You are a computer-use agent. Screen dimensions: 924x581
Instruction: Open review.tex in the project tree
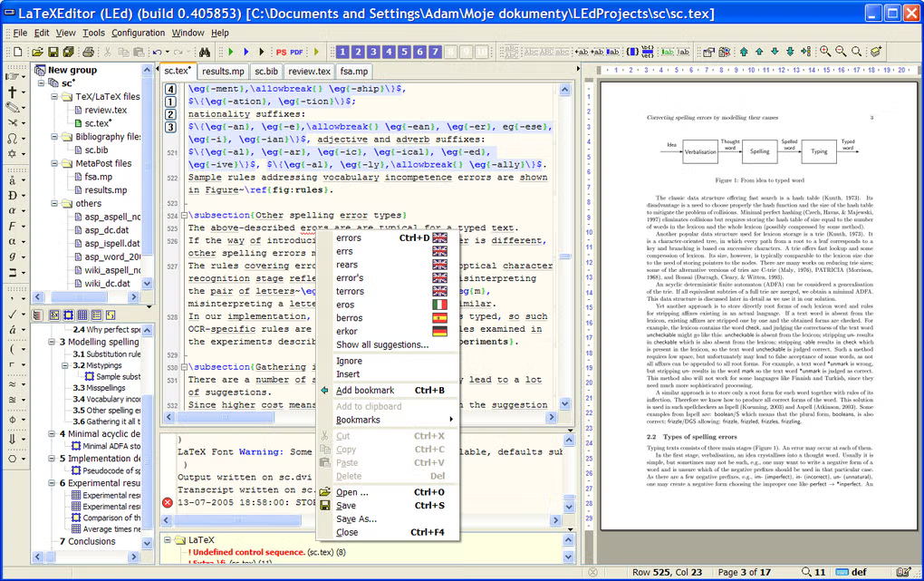(x=106, y=110)
